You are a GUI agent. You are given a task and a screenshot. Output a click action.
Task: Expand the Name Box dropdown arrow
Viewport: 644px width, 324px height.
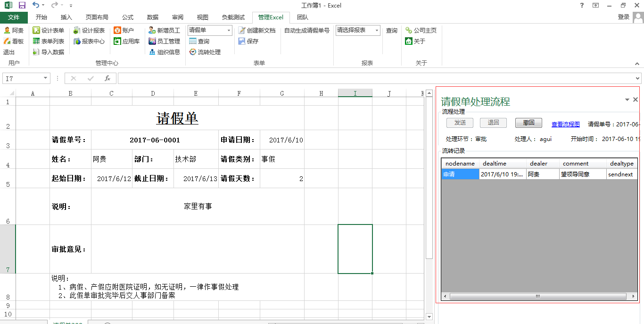point(46,78)
